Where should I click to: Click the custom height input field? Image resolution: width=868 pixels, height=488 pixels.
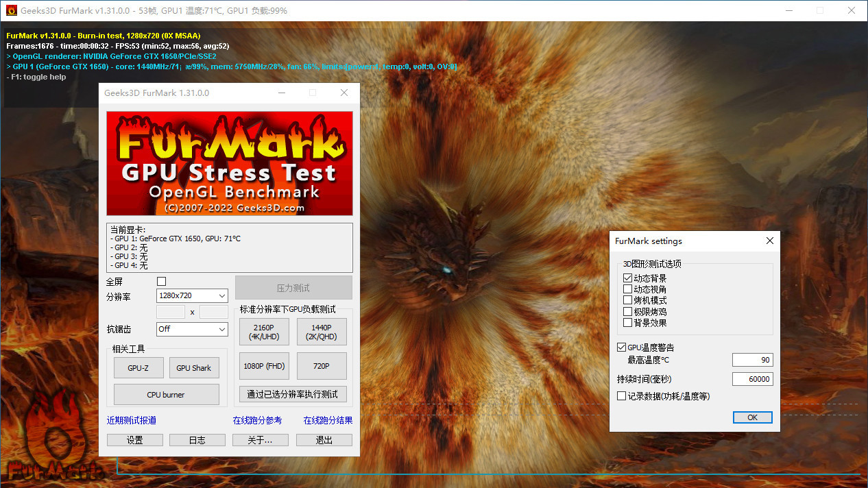click(213, 312)
